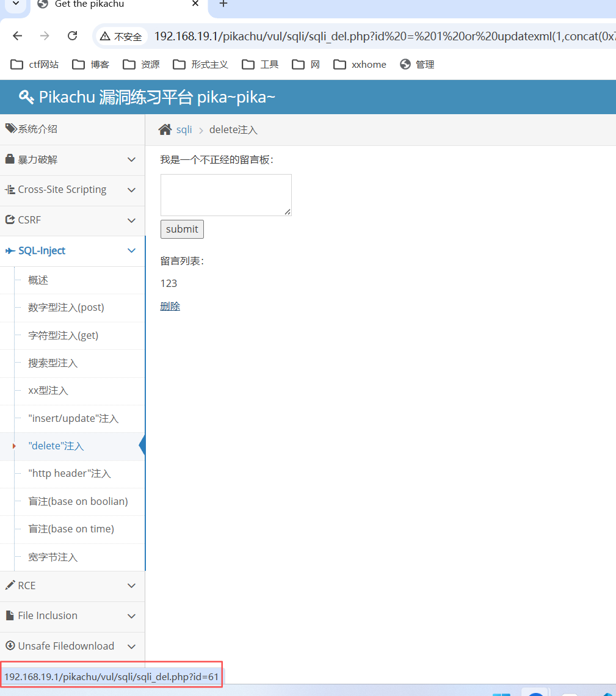Click inside the message textarea
This screenshot has height=696, width=616.
pos(226,195)
